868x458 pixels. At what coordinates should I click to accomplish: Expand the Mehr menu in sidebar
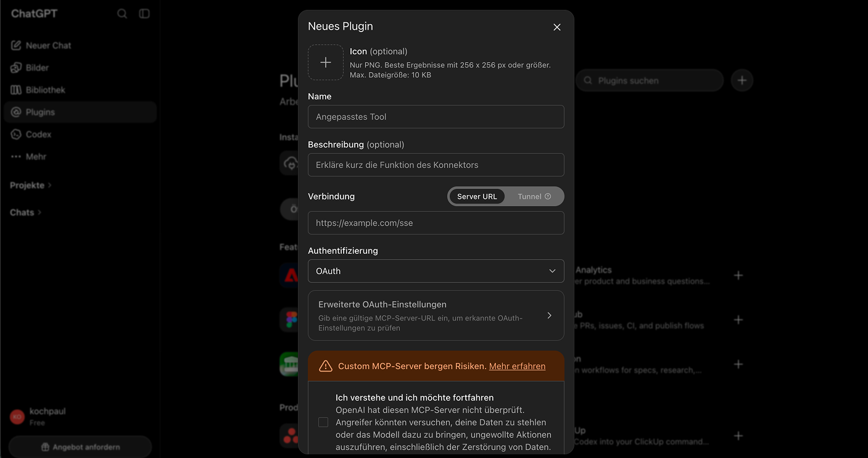(x=80, y=157)
